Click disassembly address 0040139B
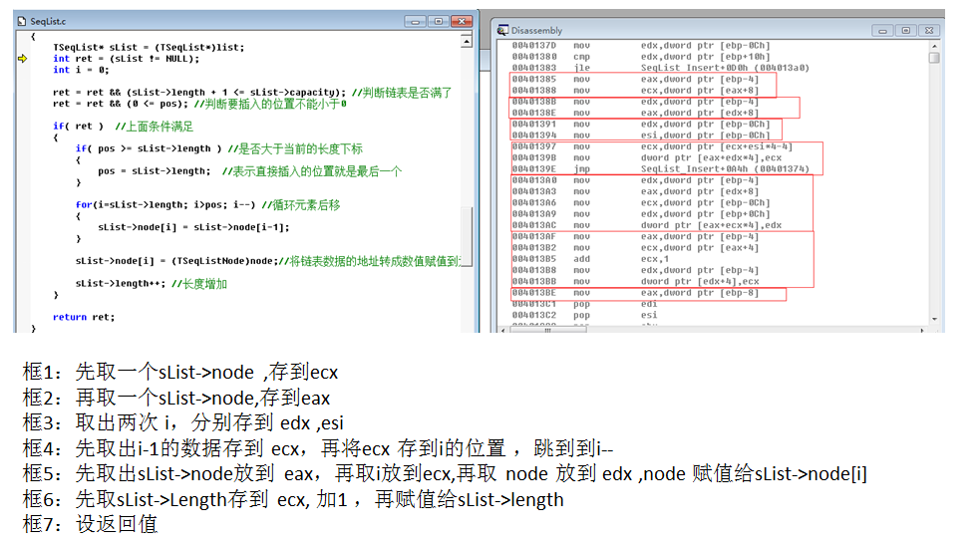This screenshot has width=980, height=545. click(x=533, y=158)
